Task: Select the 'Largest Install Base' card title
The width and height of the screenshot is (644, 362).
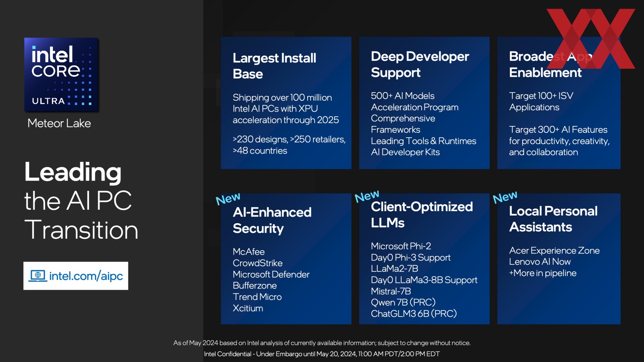Action: (x=274, y=66)
